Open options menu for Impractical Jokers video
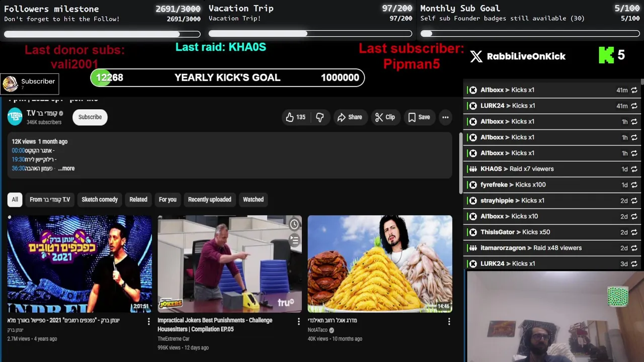644x362 pixels. (298, 321)
